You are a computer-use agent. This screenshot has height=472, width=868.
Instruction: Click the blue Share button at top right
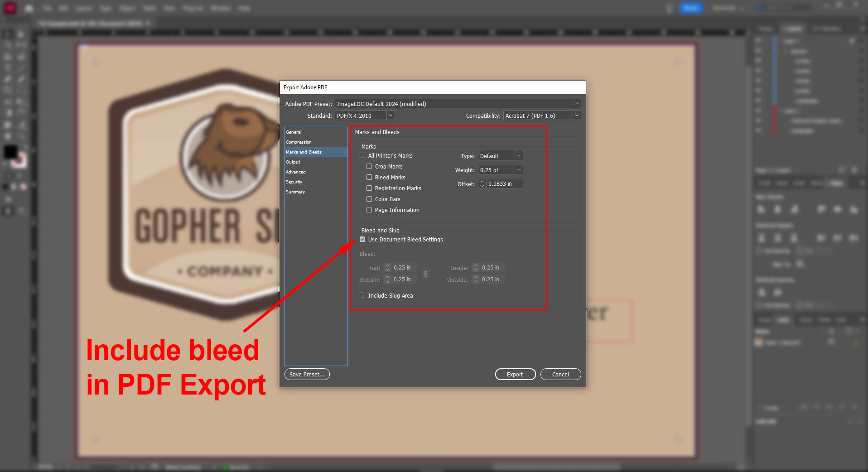click(x=691, y=8)
